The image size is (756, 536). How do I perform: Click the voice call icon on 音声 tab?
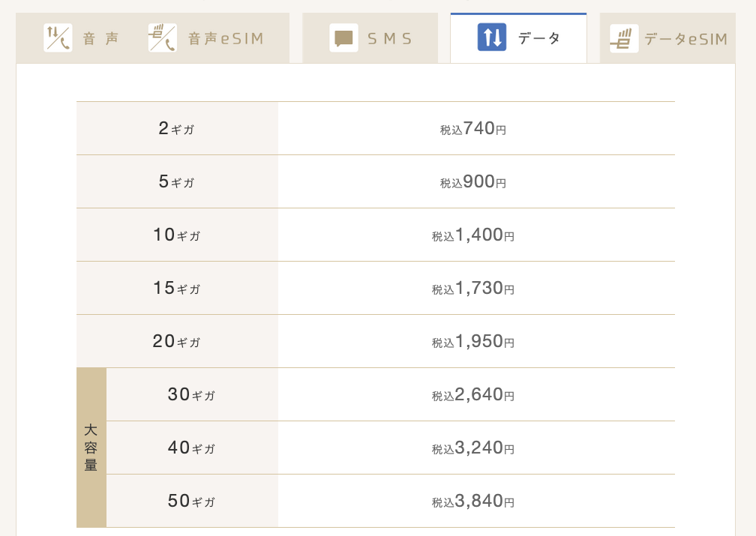[x=58, y=37]
